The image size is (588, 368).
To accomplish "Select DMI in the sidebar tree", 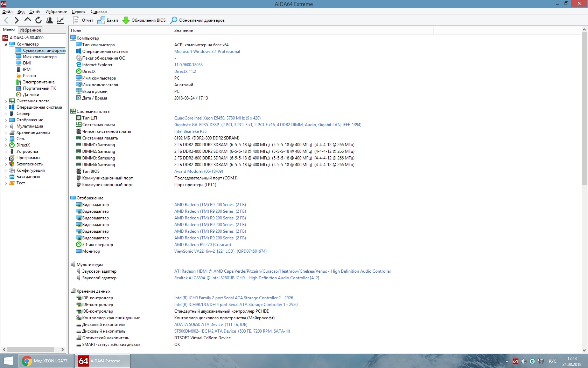I will (27, 63).
